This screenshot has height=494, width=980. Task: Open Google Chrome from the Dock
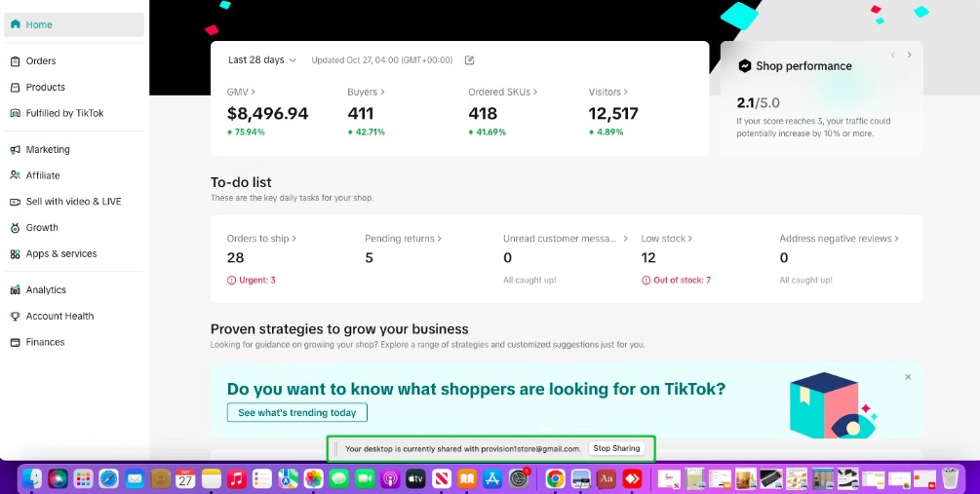[x=555, y=479]
